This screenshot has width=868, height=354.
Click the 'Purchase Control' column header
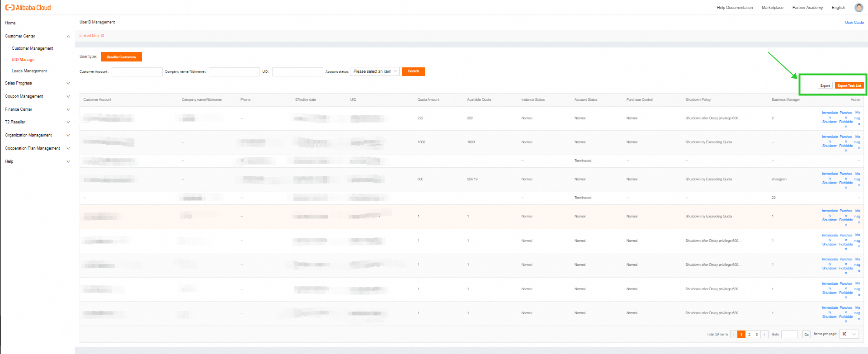coord(639,100)
